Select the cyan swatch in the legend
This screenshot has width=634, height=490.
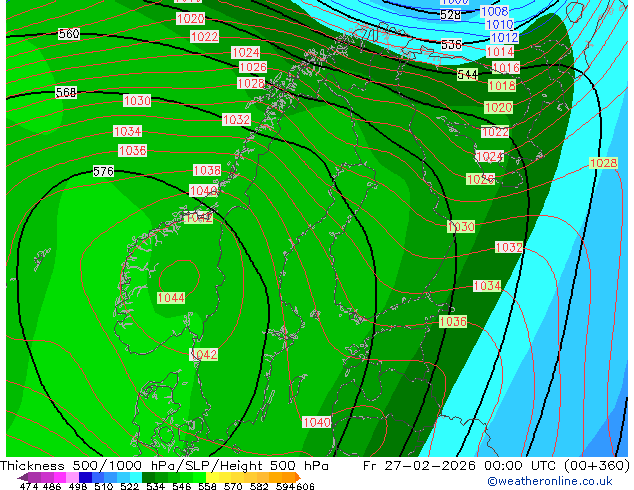(136, 477)
